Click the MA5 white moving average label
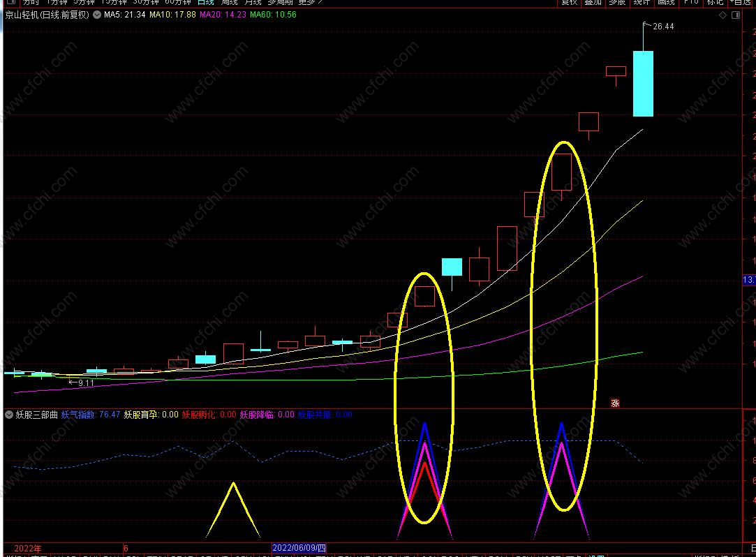The height and width of the screenshot is (557, 756). pos(124,15)
